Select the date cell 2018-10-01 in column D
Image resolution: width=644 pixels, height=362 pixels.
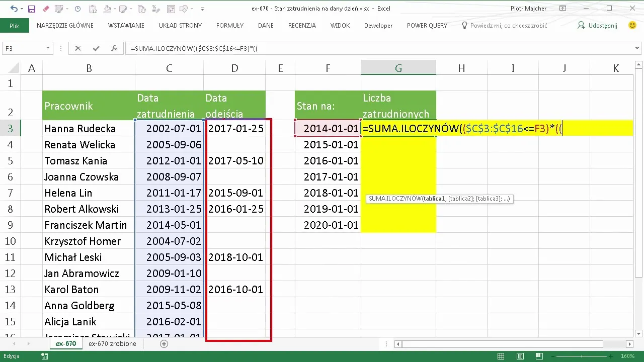click(234, 257)
